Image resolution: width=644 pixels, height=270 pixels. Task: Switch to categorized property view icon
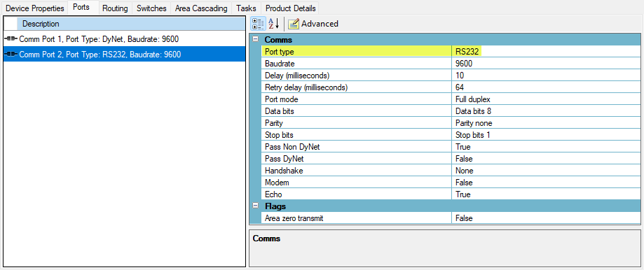258,24
